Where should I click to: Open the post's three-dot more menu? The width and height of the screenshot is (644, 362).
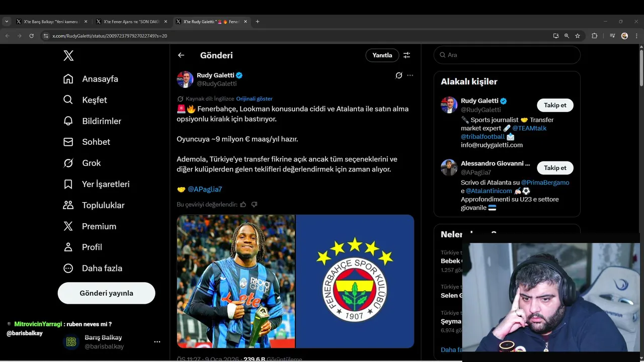point(410,75)
